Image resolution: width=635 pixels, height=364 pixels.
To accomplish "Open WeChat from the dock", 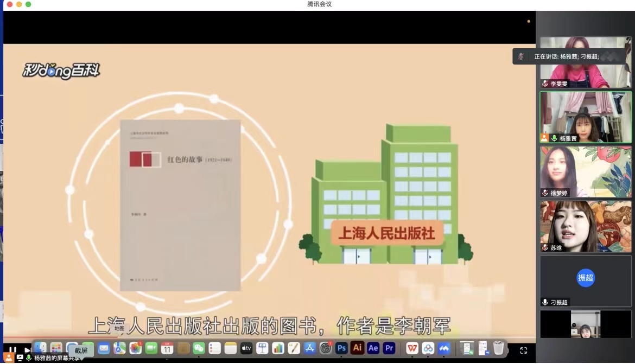I will tap(199, 348).
